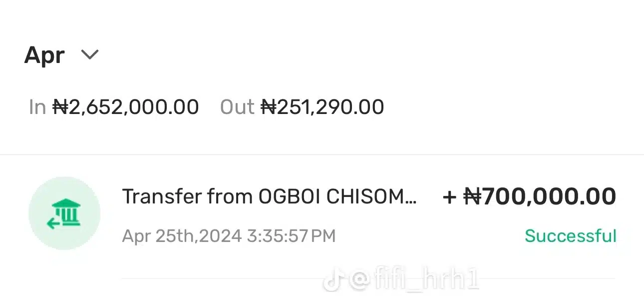Click the truncation ellipsis after CHISOM

pos(411,199)
